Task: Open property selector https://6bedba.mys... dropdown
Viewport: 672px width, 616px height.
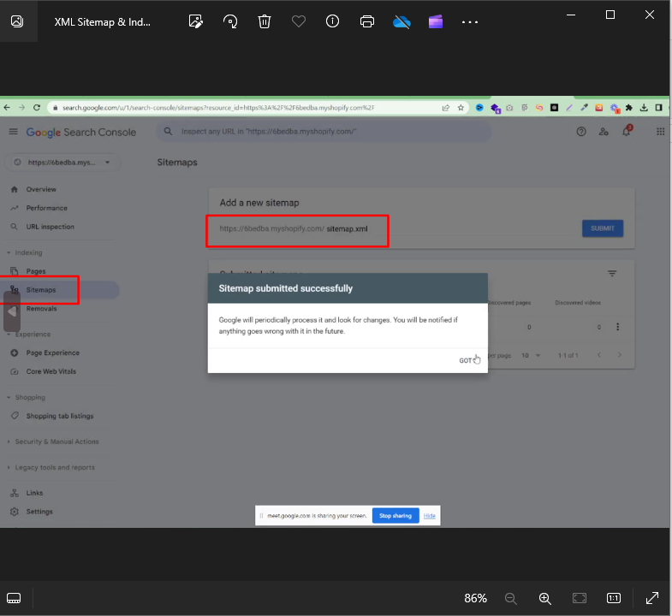Action: tap(62, 163)
